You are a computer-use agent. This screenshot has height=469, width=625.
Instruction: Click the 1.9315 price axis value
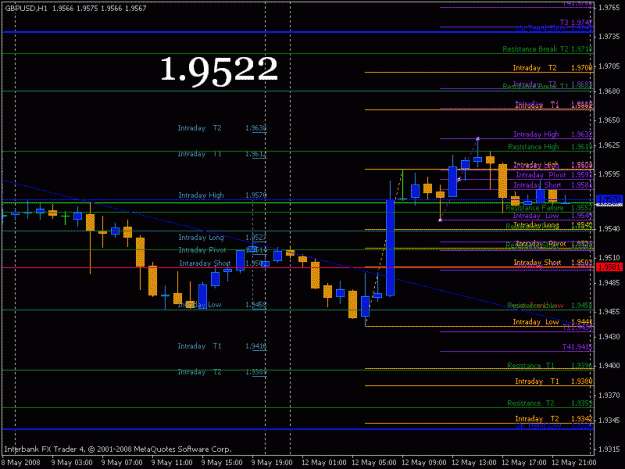(x=609, y=449)
